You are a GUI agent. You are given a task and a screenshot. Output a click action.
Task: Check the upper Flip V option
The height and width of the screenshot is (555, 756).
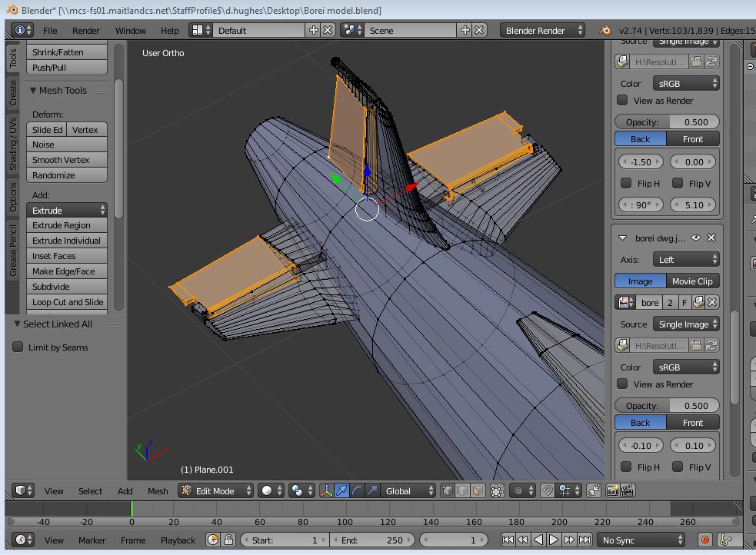[678, 183]
